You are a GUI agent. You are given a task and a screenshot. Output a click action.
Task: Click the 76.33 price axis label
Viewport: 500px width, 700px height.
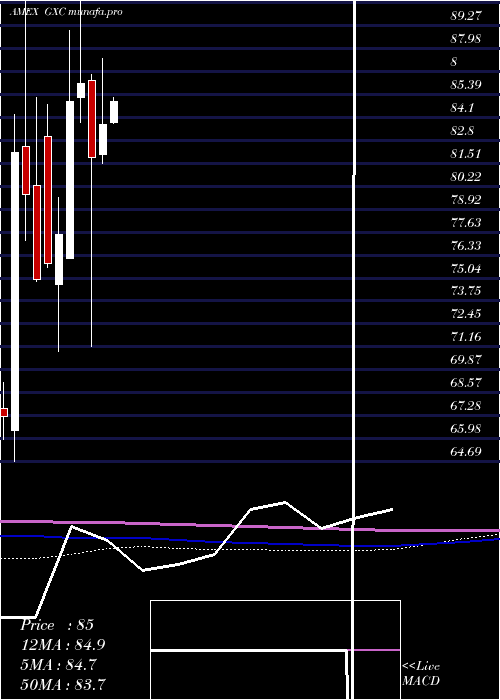click(466, 246)
